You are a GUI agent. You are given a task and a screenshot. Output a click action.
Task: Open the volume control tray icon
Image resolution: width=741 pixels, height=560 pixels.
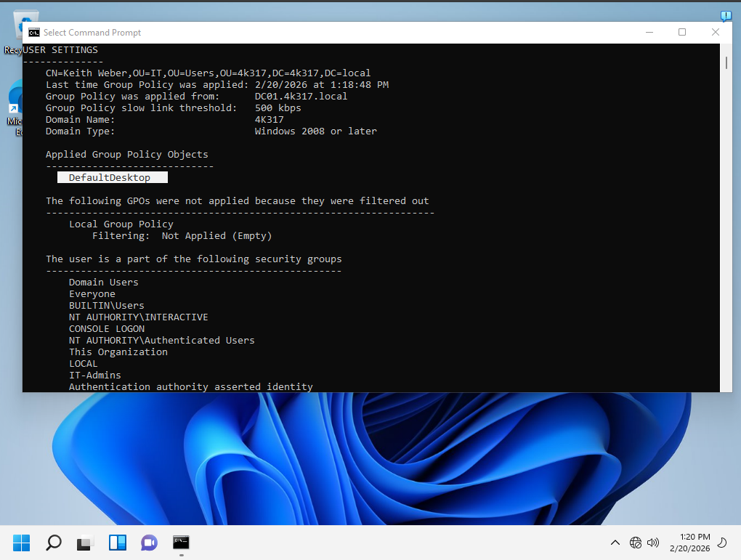[652, 543]
